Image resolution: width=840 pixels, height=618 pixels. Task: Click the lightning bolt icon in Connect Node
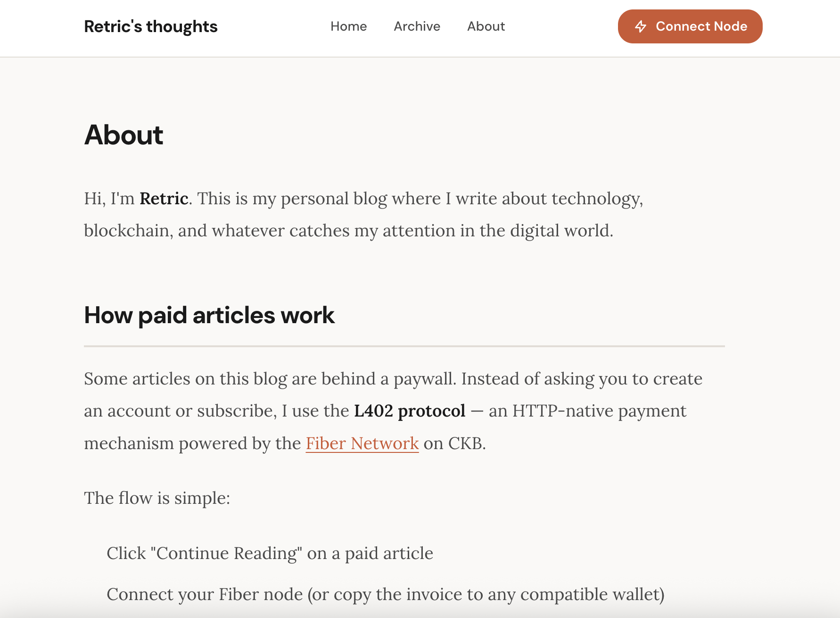(x=640, y=26)
